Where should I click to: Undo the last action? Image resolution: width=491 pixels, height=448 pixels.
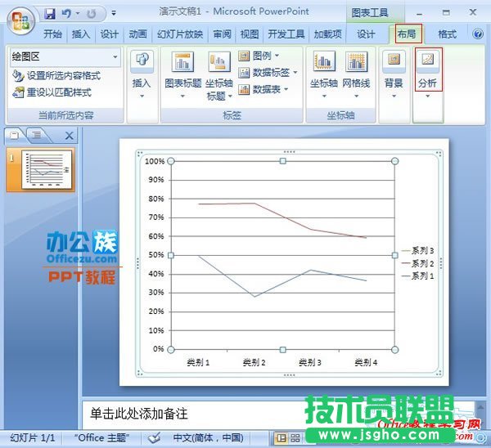[66, 13]
